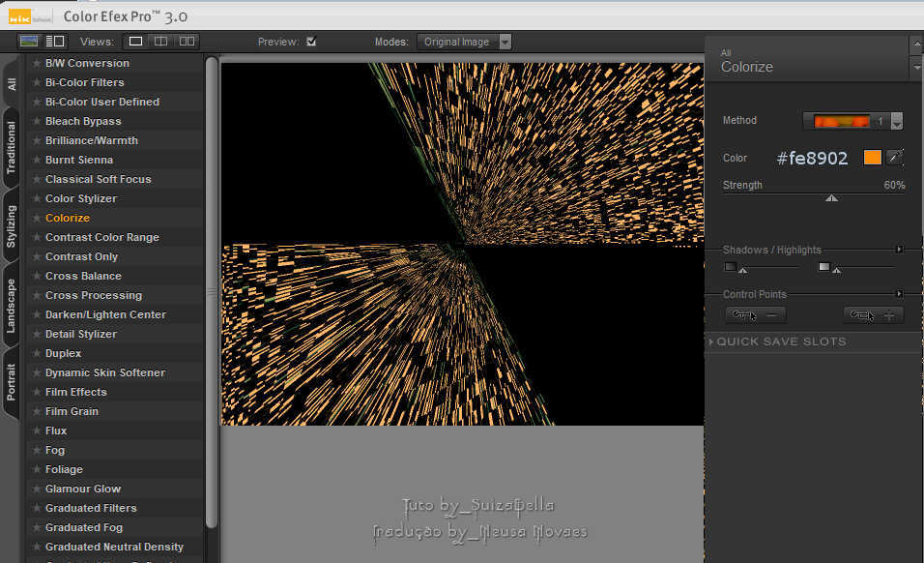Screen dimensions: 924x563
Task: Switch to the Portrait filters tab
Action: pos(12,382)
